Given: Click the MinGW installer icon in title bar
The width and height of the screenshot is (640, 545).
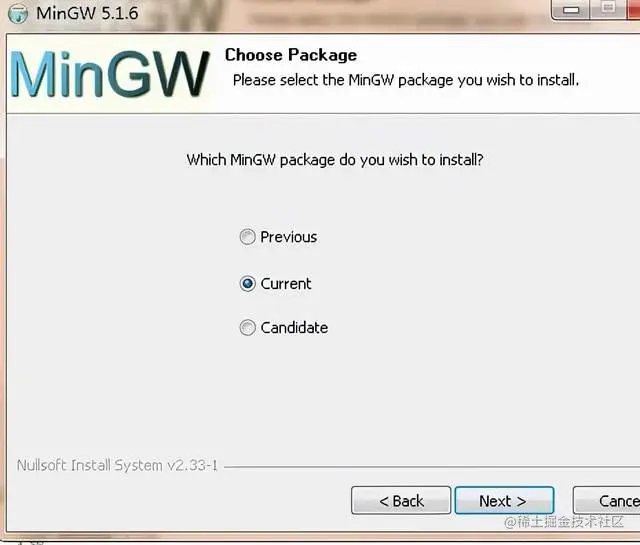Looking at the screenshot, I should pyautogui.click(x=18, y=13).
